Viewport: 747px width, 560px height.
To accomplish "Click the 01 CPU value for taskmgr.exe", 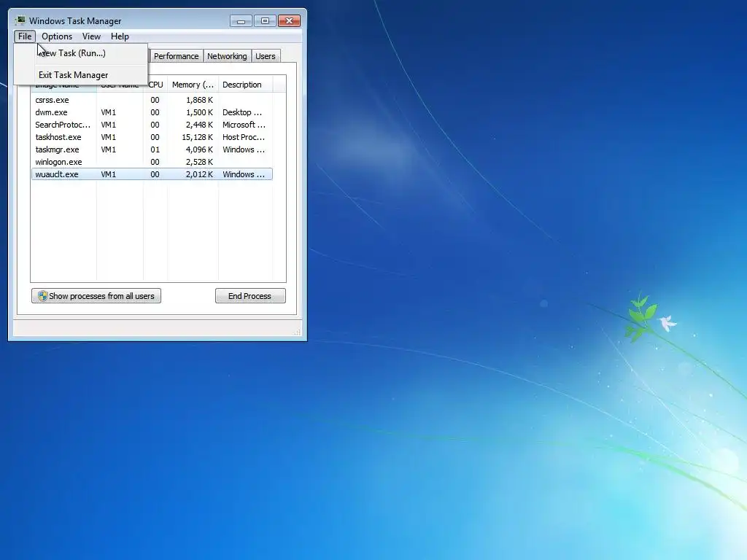I will pos(155,149).
